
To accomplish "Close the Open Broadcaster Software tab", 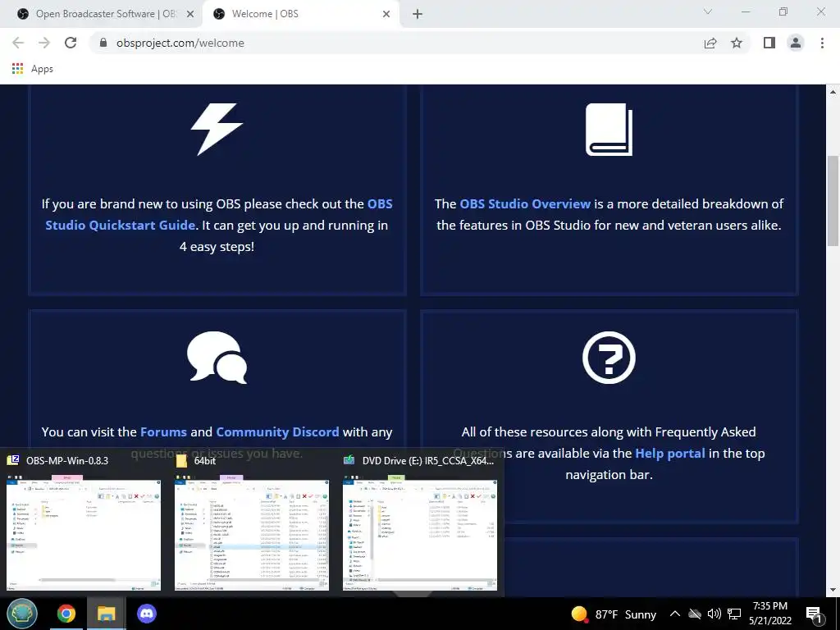I will (x=189, y=14).
